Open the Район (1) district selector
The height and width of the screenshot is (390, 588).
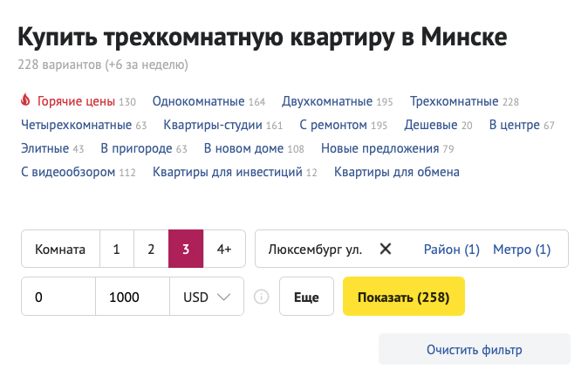452,250
